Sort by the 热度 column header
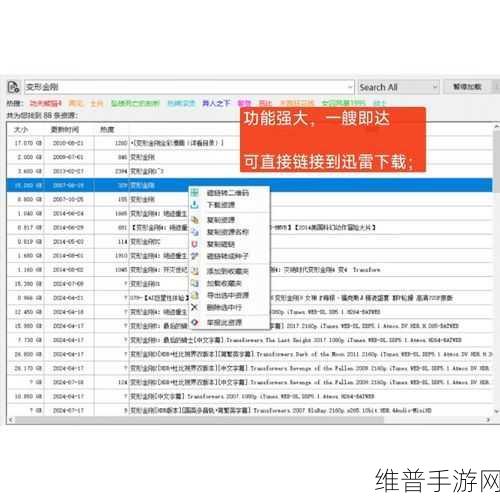500x500 pixels. point(107,129)
